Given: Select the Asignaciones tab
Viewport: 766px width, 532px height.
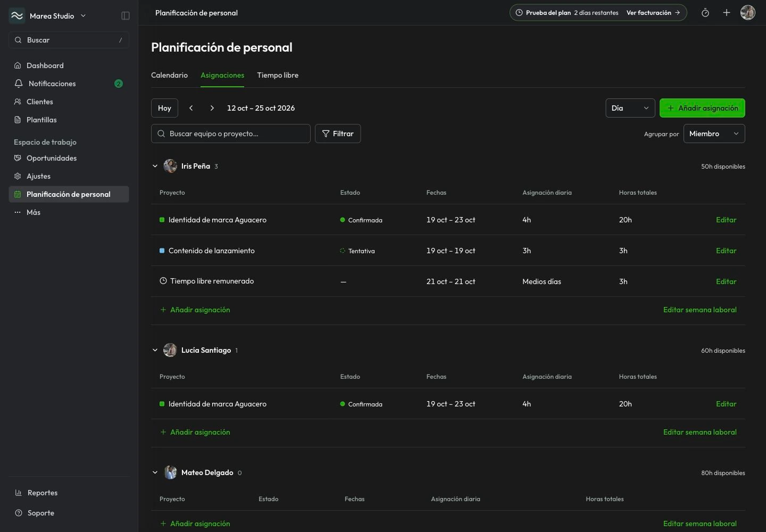Looking at the screenshot, I should coord(222,75).
